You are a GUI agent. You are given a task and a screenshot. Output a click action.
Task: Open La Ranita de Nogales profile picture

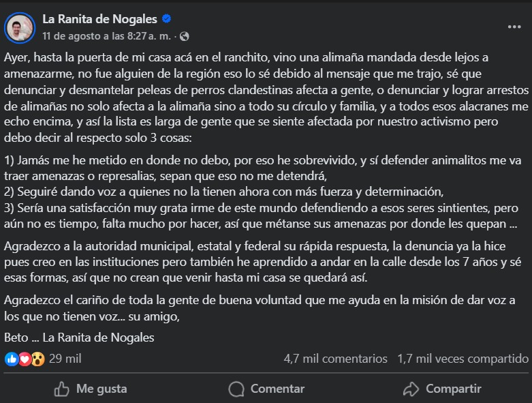(19, 27)
